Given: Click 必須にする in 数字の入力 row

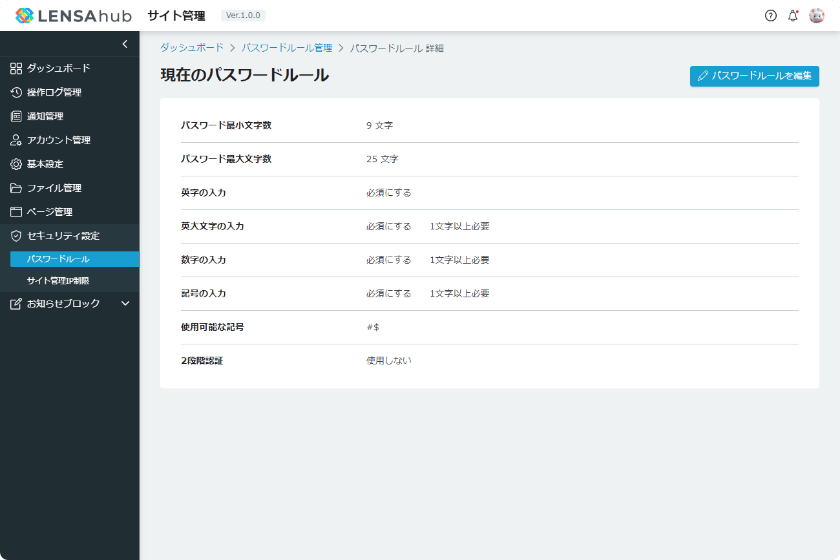Looking at the screenshot, I should point(389,260).
